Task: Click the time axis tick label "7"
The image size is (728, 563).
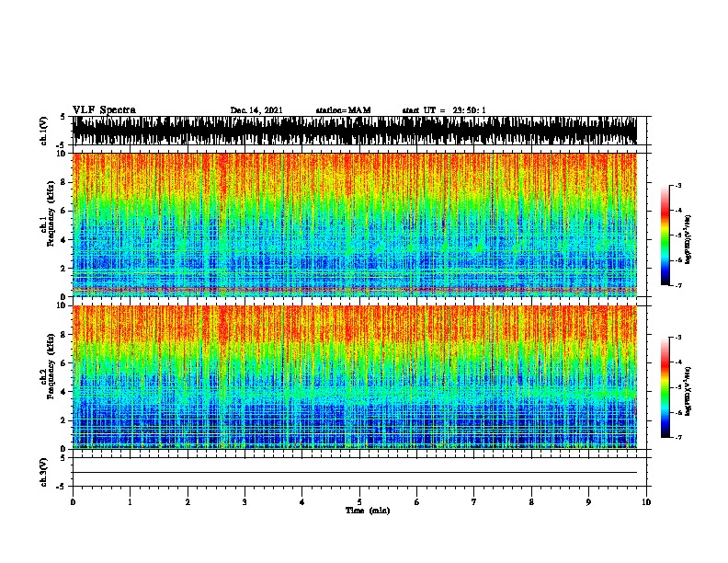Action: click(x=474, y=502)
